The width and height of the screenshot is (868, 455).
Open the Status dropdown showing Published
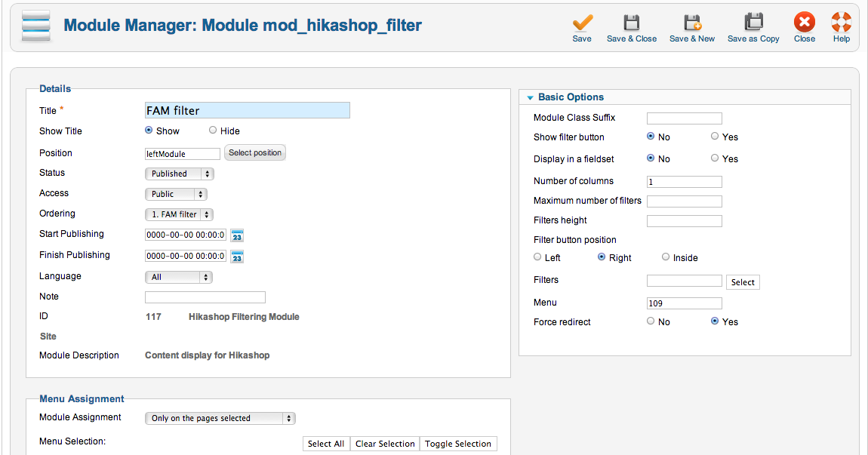(179, 174)
